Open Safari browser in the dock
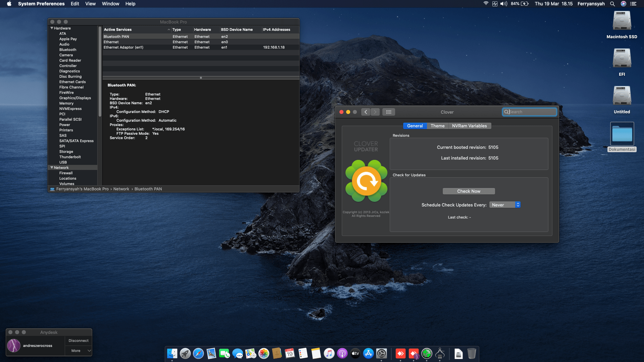Screen dimensions: 644x362 198,353
